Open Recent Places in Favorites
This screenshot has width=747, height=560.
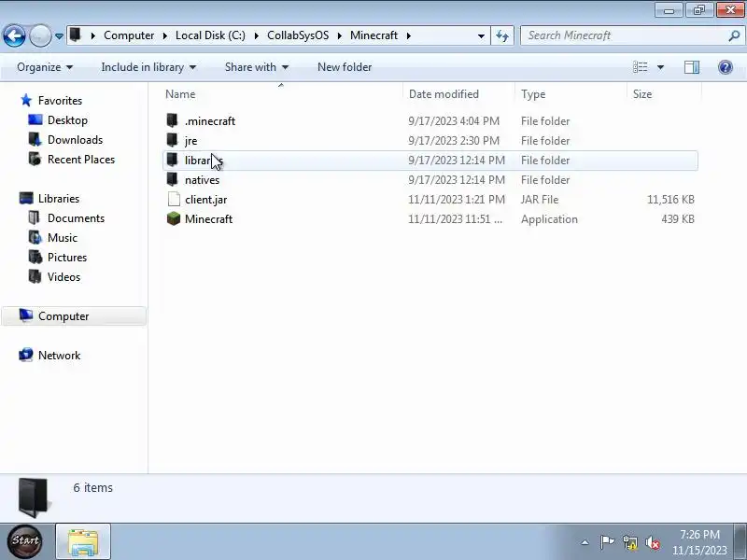[81, 159]
